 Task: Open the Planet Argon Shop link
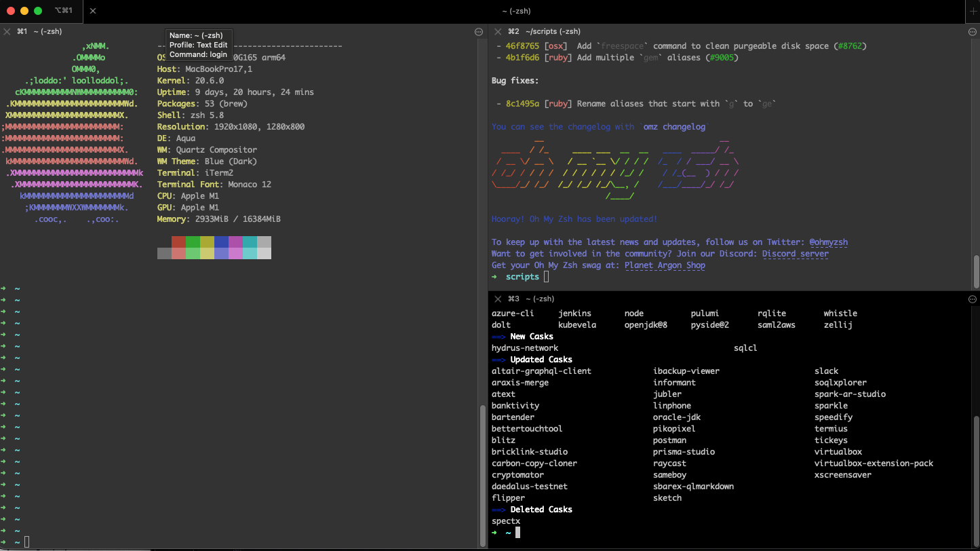665,265
